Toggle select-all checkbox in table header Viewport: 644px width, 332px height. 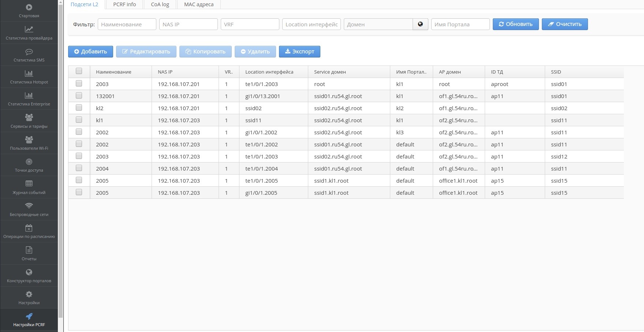click(x=79, y=71)
